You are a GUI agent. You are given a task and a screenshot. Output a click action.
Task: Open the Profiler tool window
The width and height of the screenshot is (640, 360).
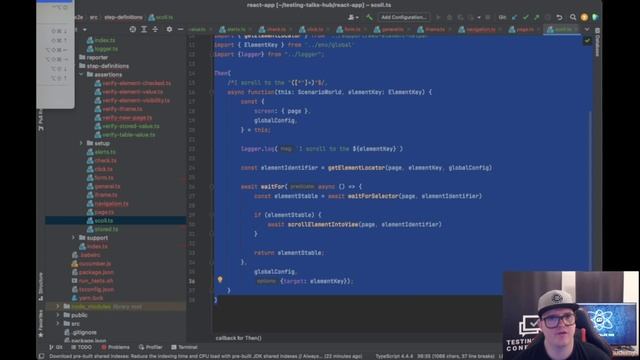coord(150,347)
